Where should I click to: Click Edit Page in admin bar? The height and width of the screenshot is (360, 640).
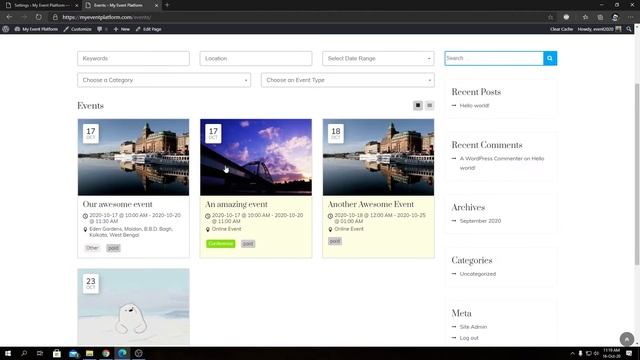click(x=149, y=29)
